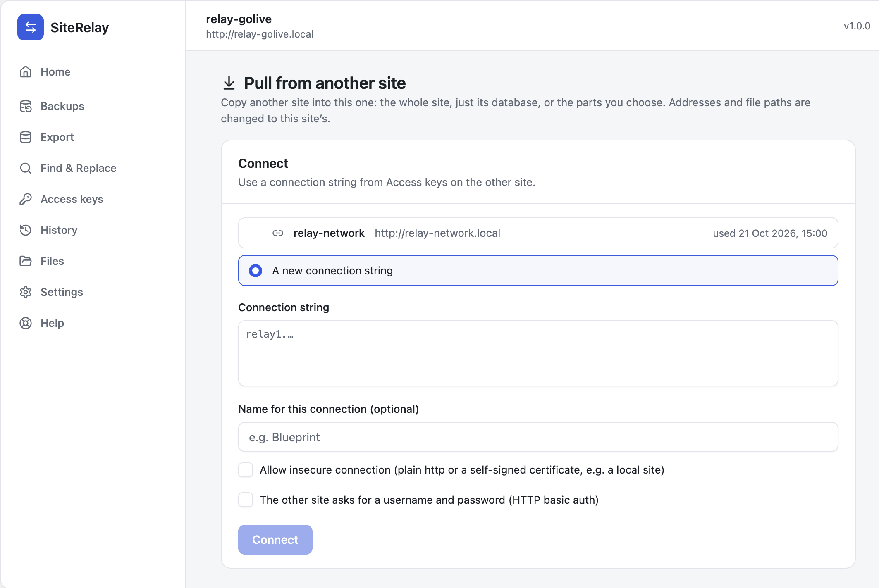Click the 'used 21 Oct 2026, 15:00' text

tap(770, 233)
